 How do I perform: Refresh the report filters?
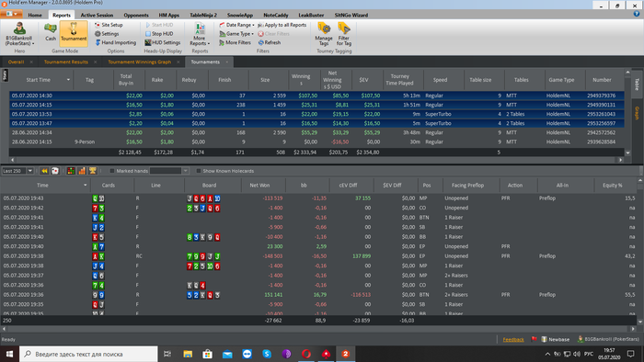pyautogui.click(x=270, y=42)
